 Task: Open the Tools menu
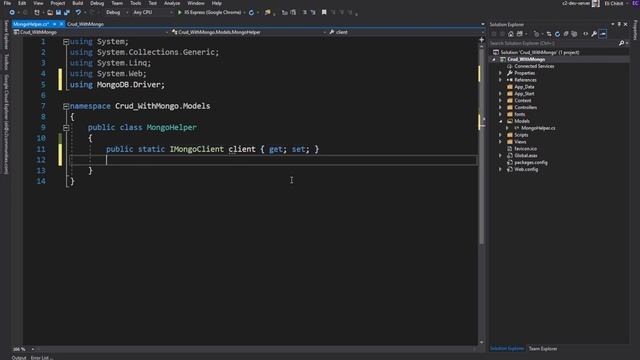click(136, 3)
